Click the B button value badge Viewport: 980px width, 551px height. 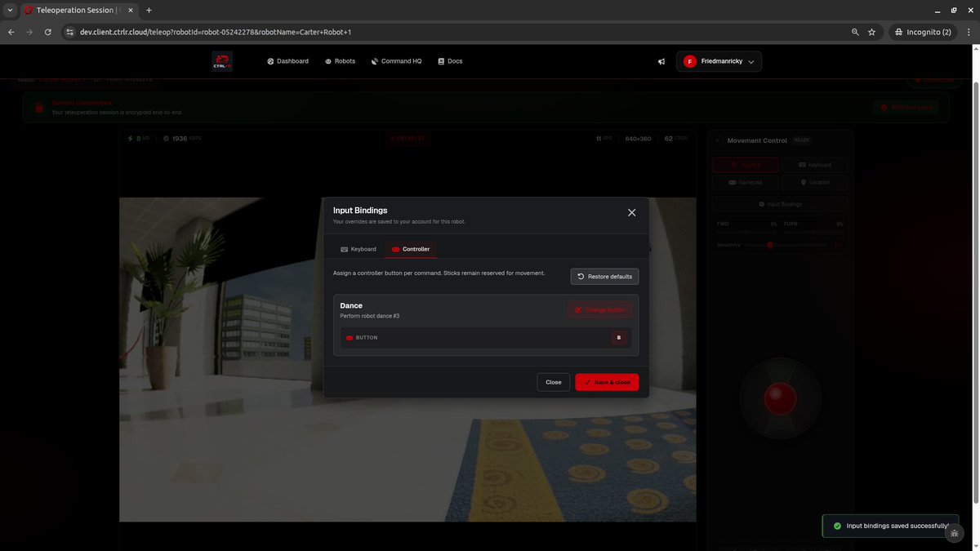pos(618,337)
